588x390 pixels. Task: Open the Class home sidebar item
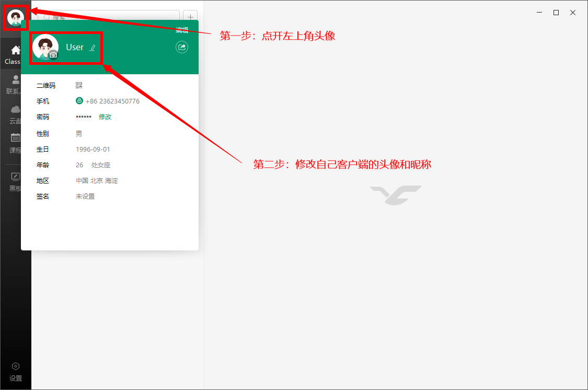tap(13, 55)
